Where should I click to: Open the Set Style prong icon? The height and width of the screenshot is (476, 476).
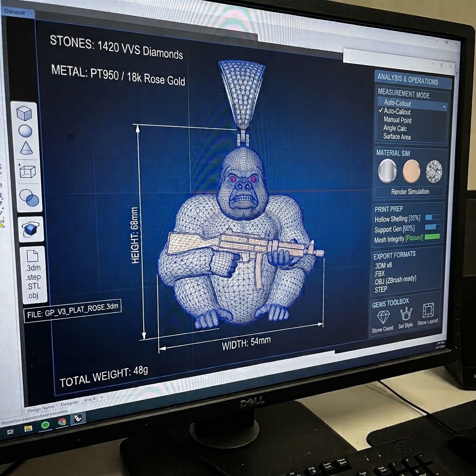tap(406, 314)
